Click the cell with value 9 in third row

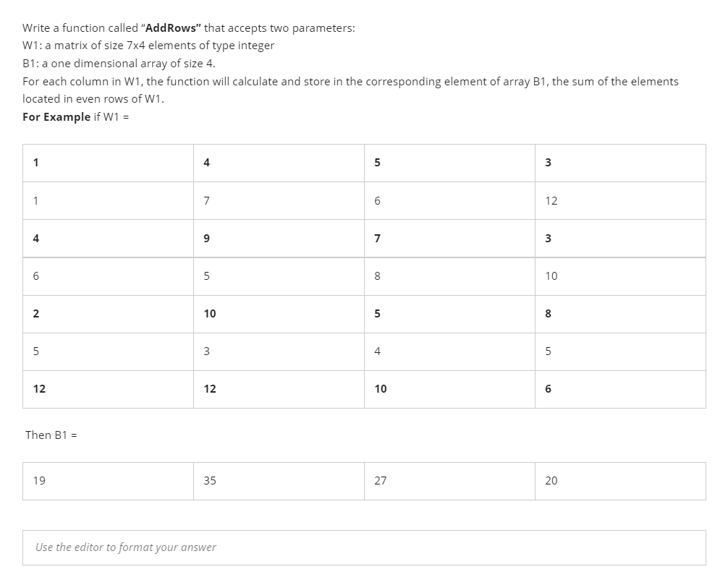point(278,238)
